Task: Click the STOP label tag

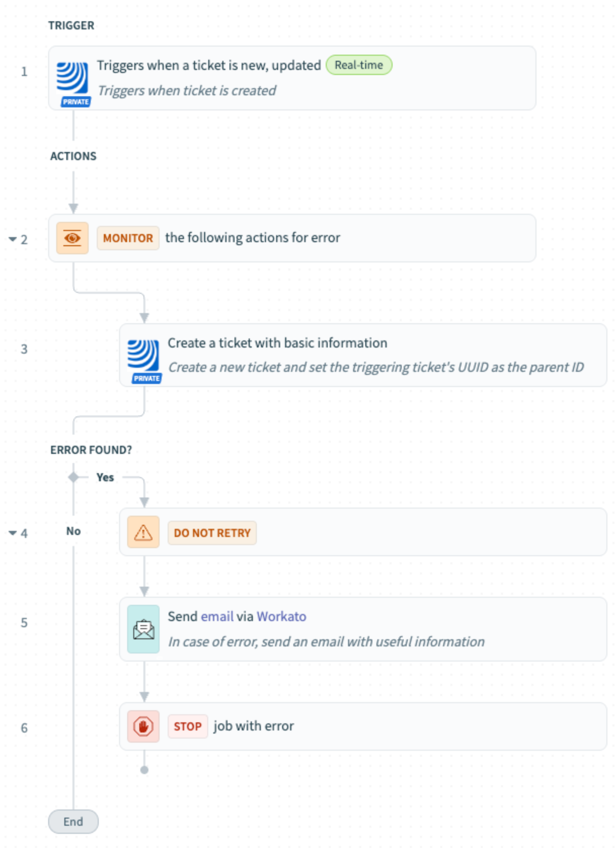Action: click(187, 726)
